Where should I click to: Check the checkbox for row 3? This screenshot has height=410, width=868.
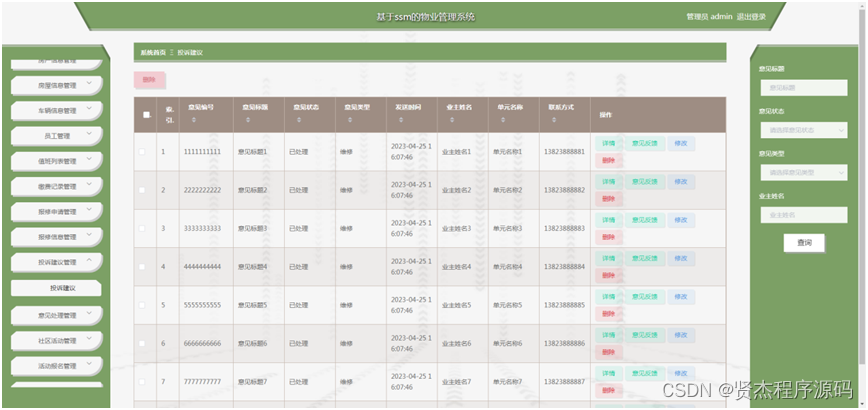142,228
